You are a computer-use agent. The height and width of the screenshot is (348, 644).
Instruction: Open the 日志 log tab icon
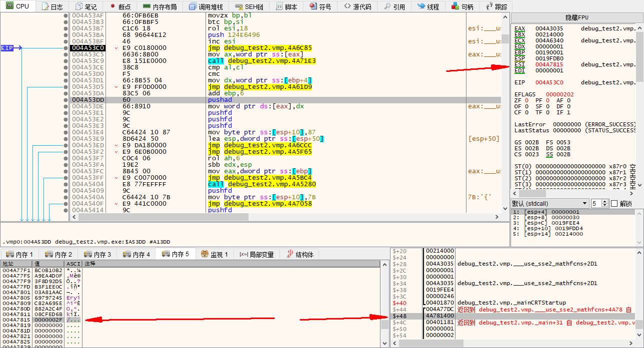(45, 6)
